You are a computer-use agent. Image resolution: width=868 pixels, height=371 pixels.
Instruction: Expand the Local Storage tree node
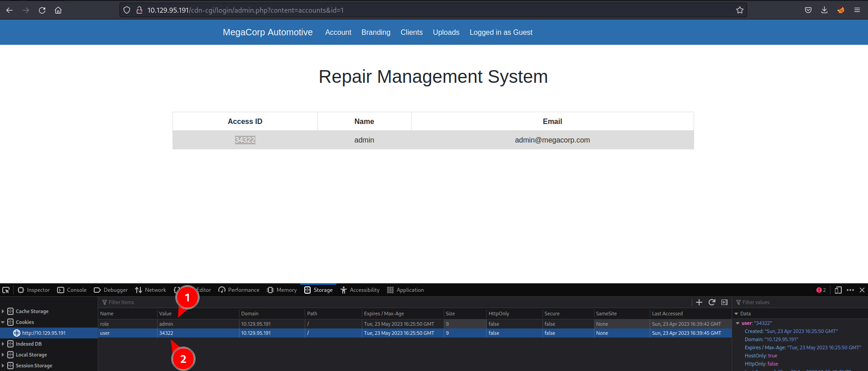[x=3, y=355]
